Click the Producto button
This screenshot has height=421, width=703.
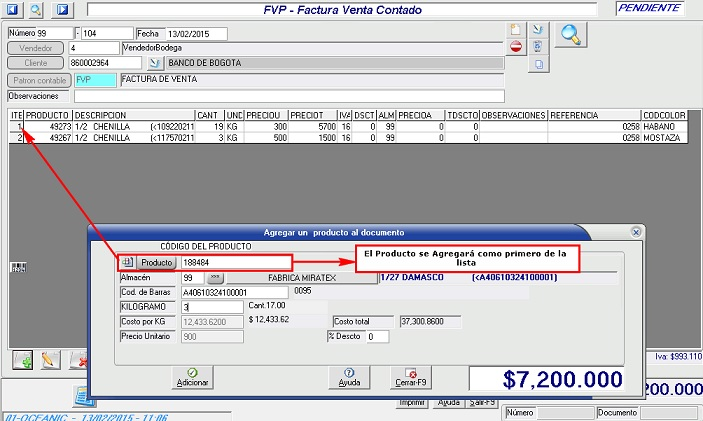point(156,261)
